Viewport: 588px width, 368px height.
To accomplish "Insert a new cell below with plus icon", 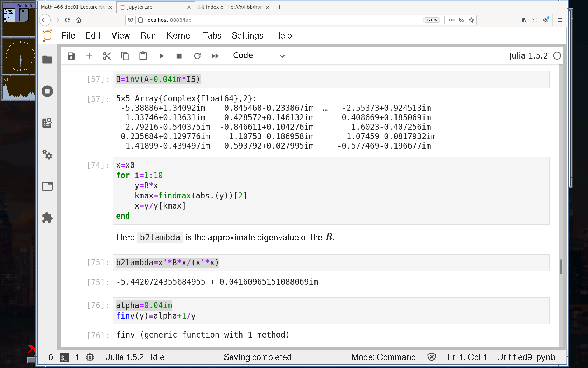I will (x=89, y=56).
